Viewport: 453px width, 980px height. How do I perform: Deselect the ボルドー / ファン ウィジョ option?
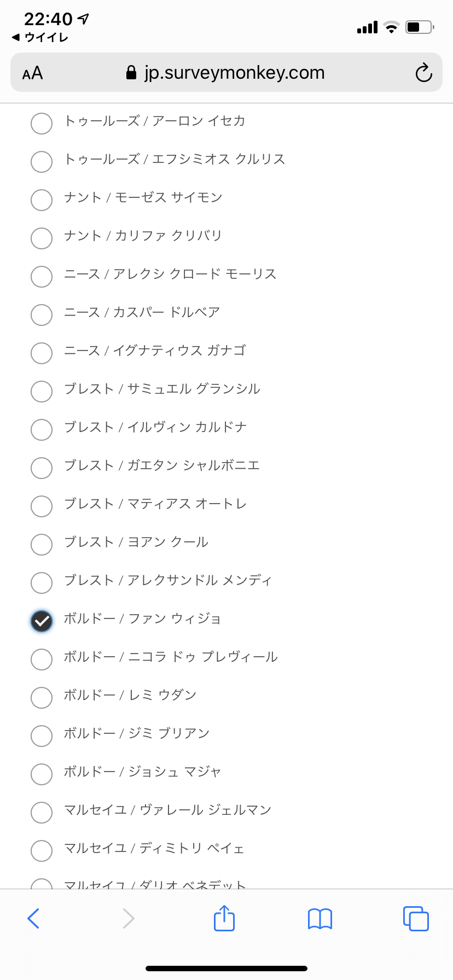tap(42, 621)
